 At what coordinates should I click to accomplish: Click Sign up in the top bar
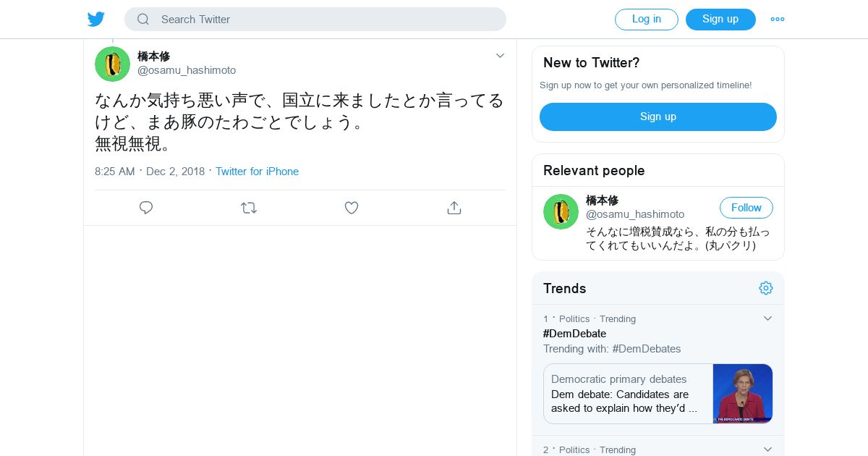point(720,20)
